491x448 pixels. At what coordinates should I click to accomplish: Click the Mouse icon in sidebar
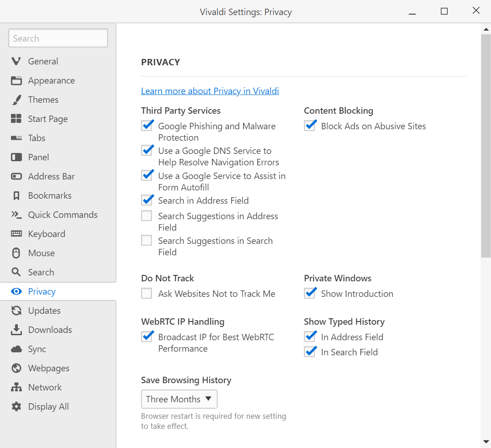pyautogui.click(x=16, y=253)
